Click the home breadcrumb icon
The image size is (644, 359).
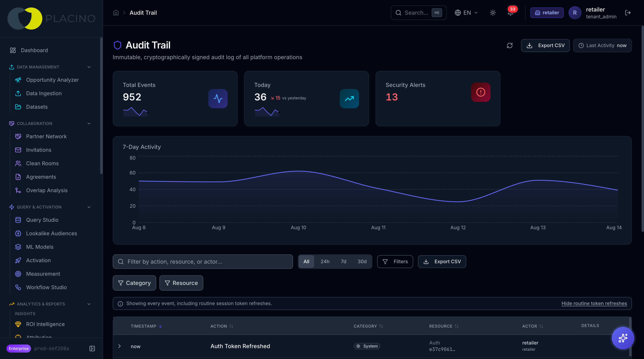tap(116, 12)
